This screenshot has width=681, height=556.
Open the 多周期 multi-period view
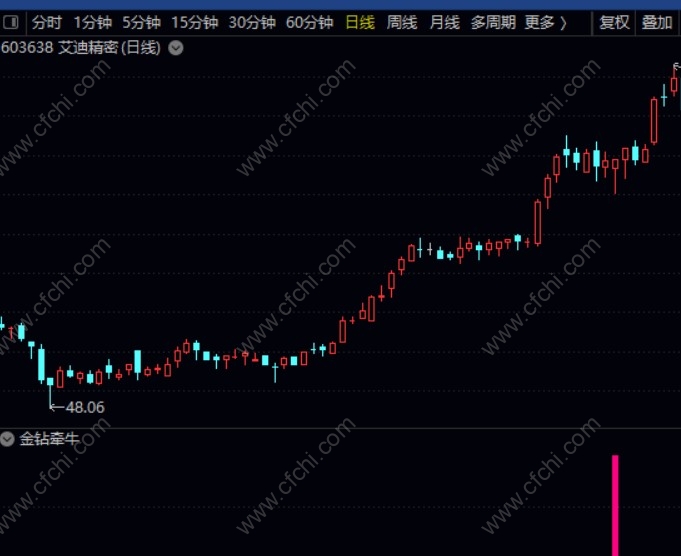[x=493, y=22]
